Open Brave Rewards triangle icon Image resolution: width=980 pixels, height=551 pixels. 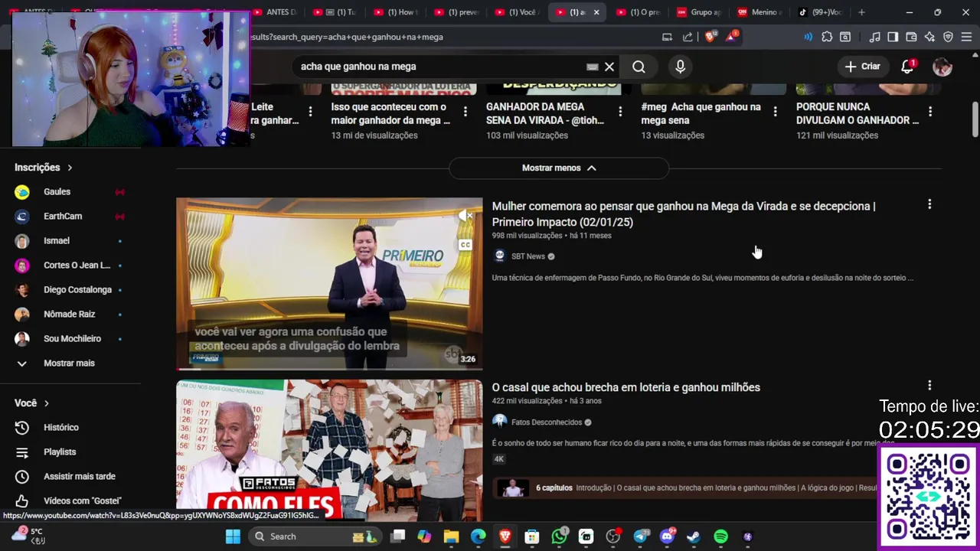[731, 37]
